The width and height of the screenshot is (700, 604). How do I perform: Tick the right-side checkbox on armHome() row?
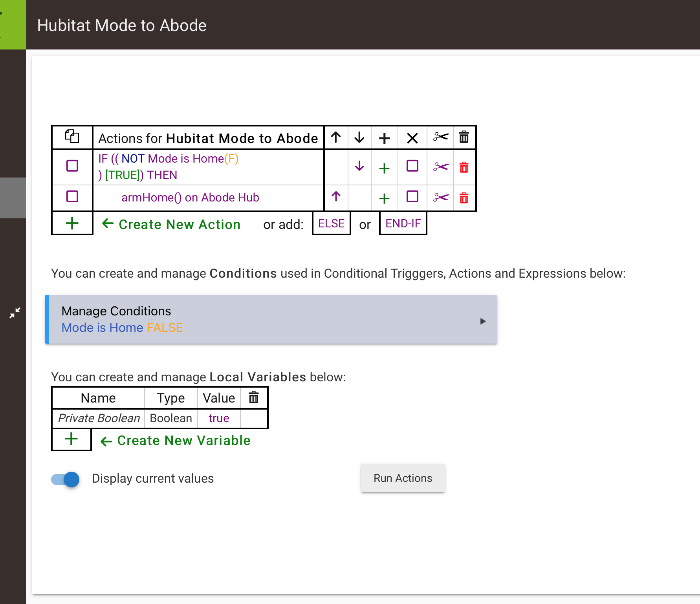tap(412, 196)
